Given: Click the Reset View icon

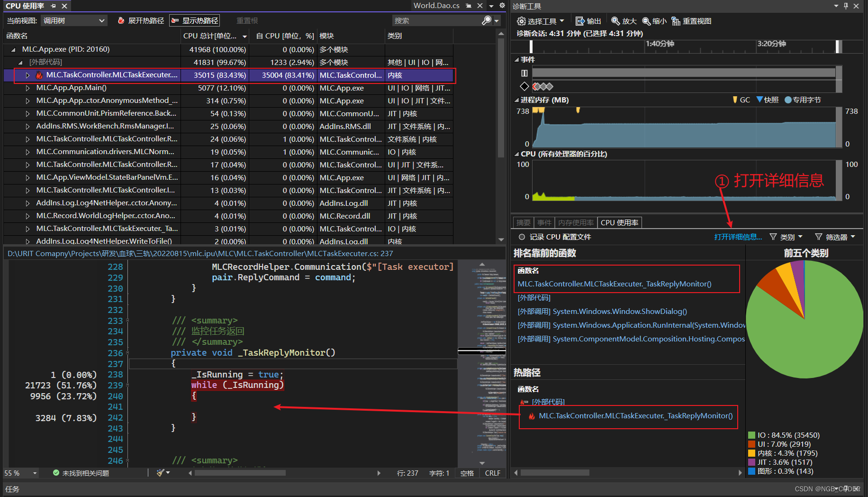Looking at the screenshot, I should [676, 21].
